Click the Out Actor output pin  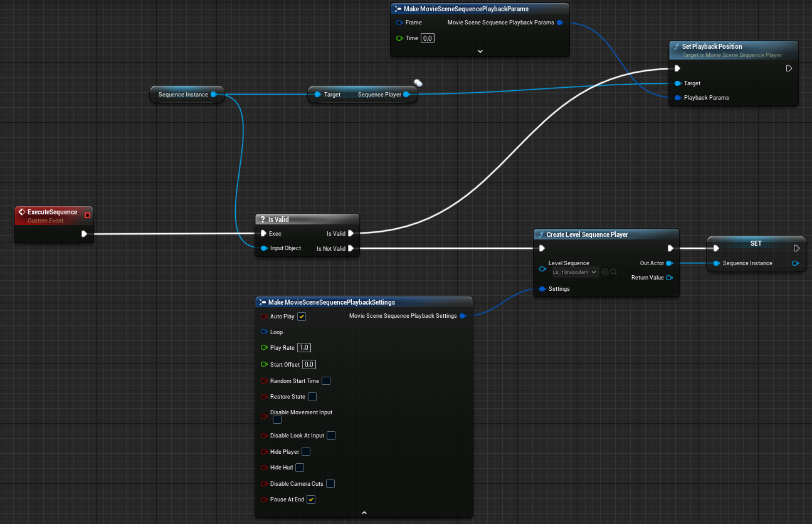pyautogui.click(x=669, y=263)
